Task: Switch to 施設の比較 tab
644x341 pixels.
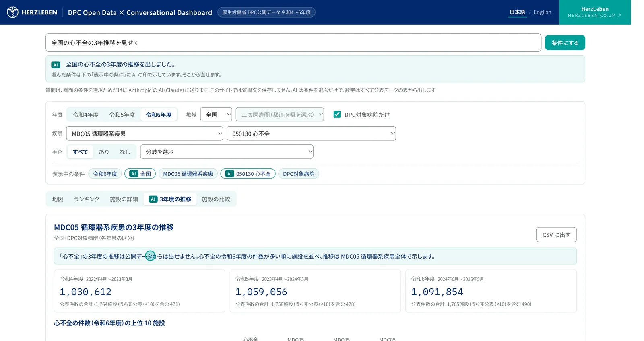Action: pos(216,199)
